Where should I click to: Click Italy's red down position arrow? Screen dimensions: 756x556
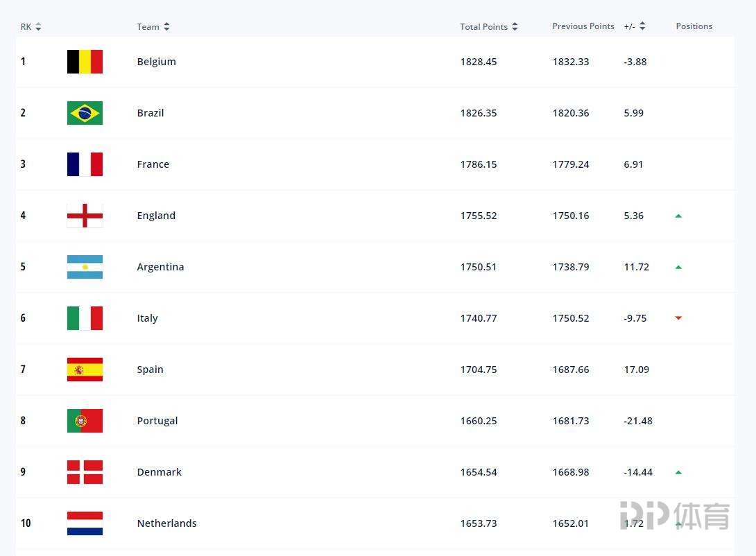[x=678, y=318]
